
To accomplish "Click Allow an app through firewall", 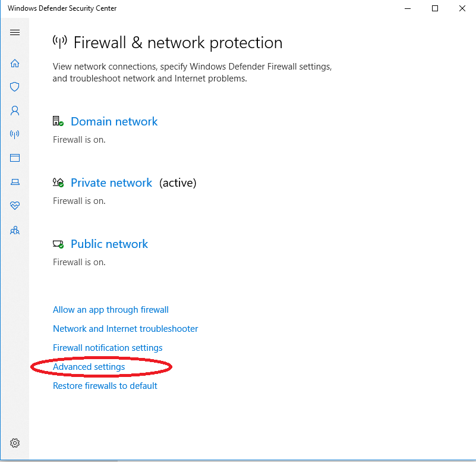I will click(111, 310).
